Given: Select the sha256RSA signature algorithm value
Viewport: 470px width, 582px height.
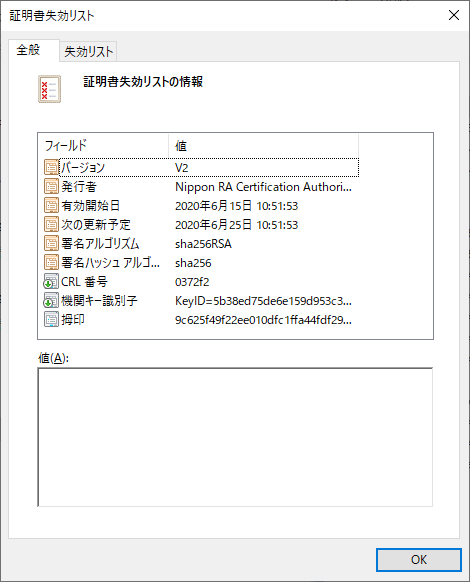Looking at the screenshot, I should coord(203,244).
